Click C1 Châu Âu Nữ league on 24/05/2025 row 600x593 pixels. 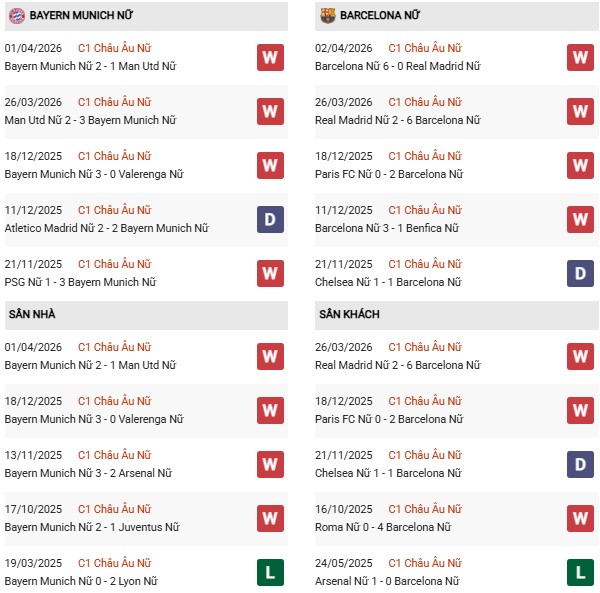coord(425,563)
